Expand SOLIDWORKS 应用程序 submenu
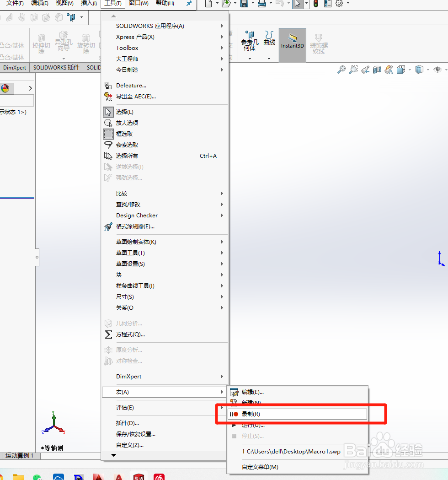Viewport: 448px width, 480px height. pos(165,26)
